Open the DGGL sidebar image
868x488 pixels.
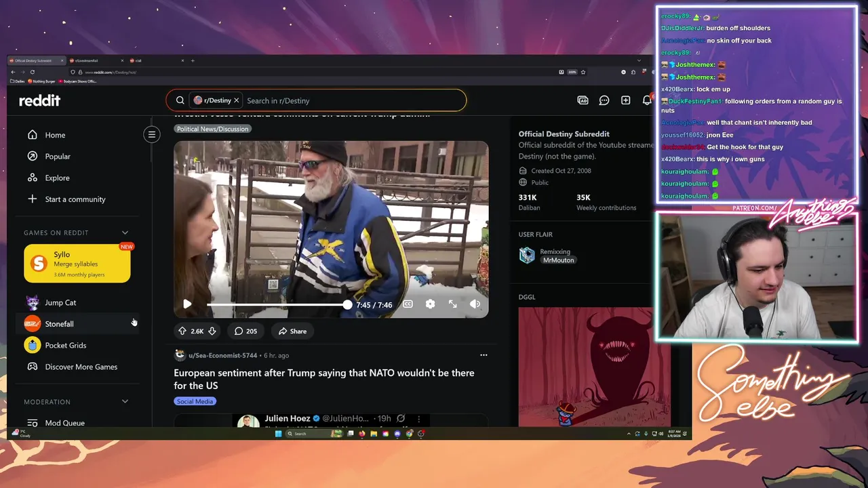coord(595,367)
